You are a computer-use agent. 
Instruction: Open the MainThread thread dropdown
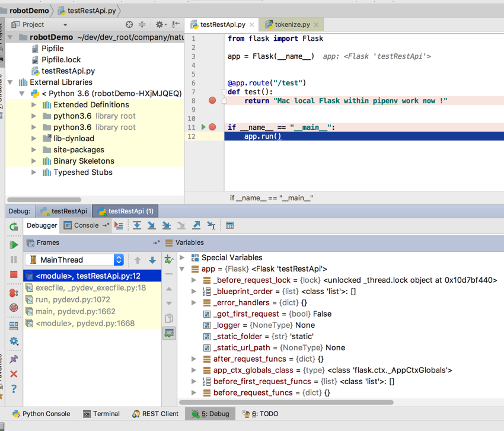coord(119,260)
